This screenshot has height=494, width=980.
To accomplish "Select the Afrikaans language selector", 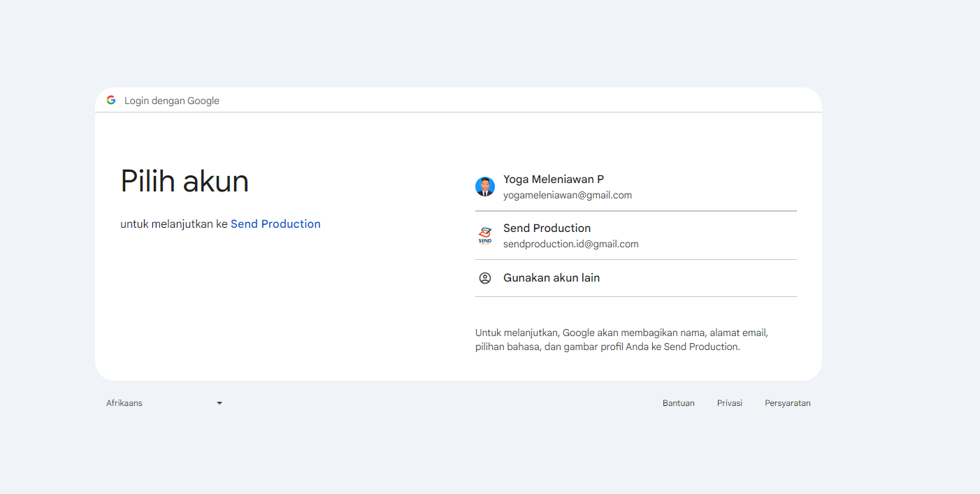I will [x=124, y=403].
